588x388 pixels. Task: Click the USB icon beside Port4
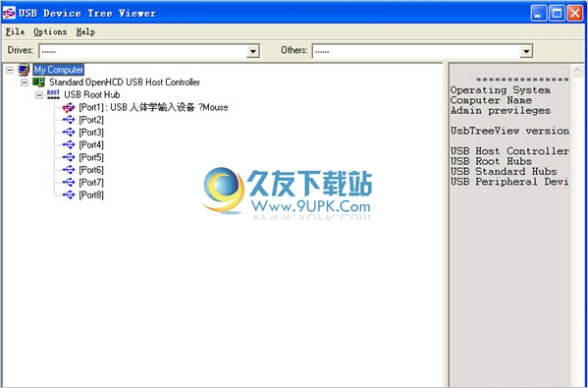pyautogui.click(x=69, y=144)
